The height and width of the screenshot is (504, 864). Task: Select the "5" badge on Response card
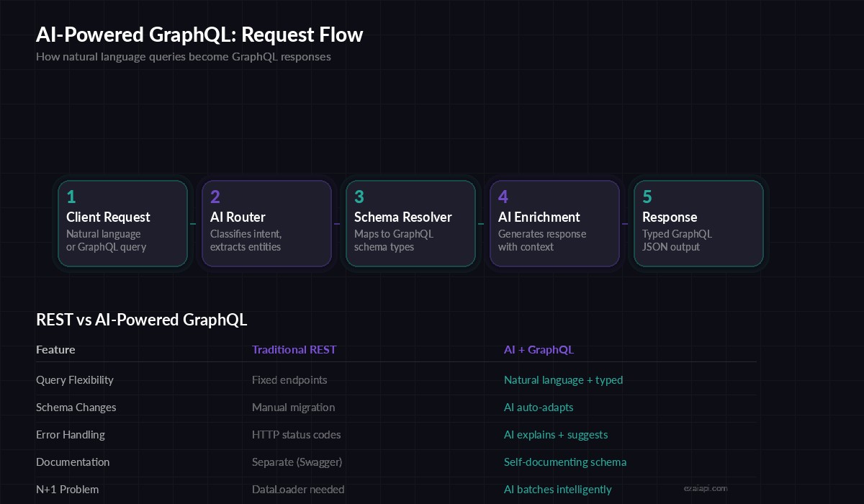click(x=647, y=197)
